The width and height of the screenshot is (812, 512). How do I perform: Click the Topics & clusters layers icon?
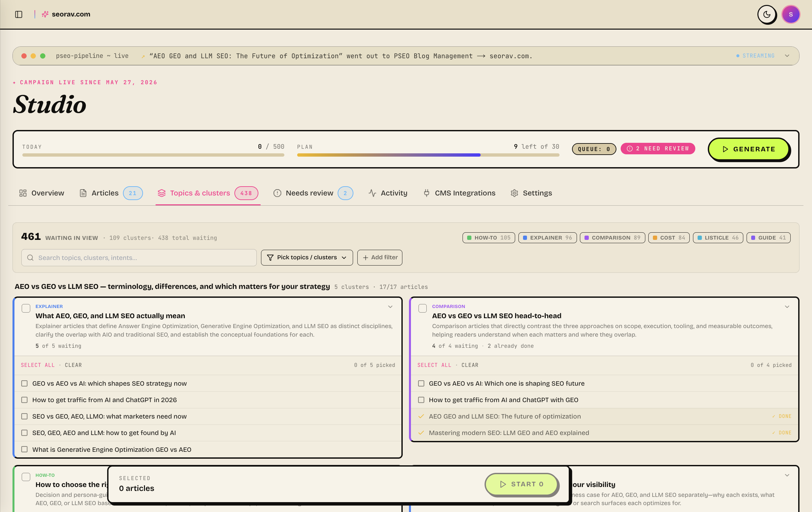tap(161, 193)
